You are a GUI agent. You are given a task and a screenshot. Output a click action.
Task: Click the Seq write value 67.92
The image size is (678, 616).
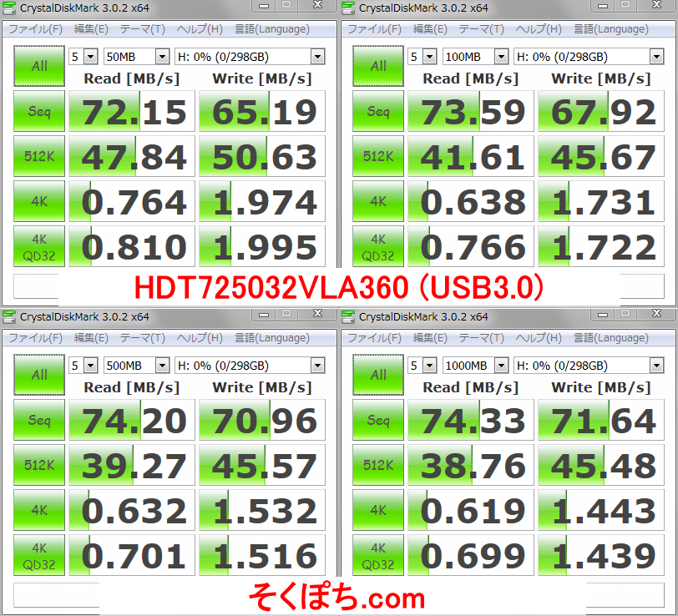click(601, 111)
